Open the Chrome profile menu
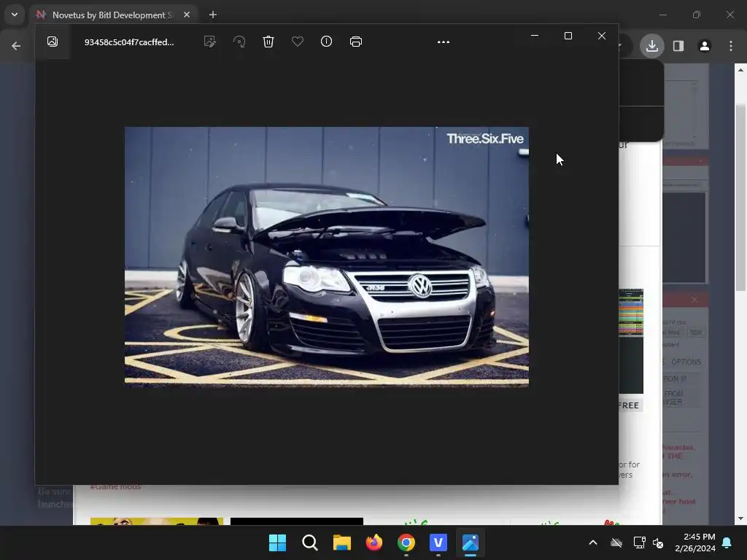This screenshot has height=560, width=747. click(705, 46)
